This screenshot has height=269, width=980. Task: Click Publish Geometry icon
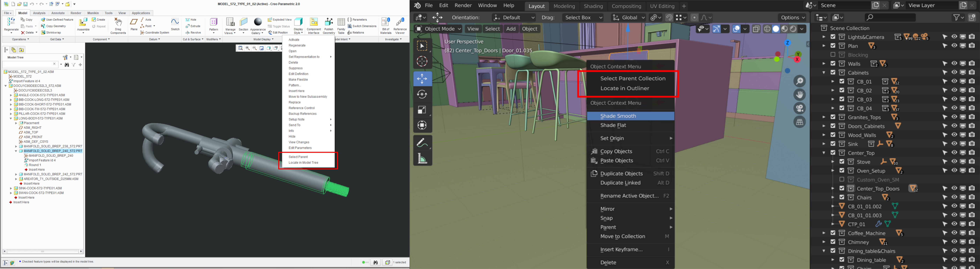click(x=329, y=22)
